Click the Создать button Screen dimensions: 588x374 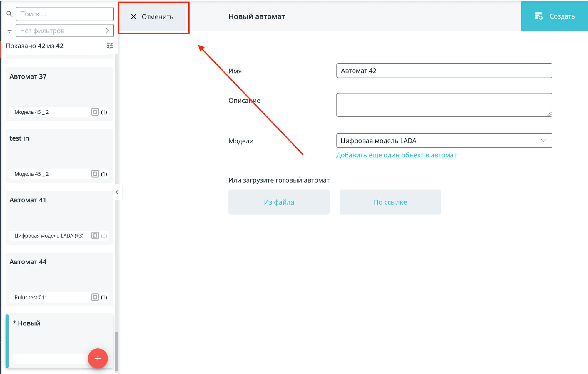pos(554,16)
